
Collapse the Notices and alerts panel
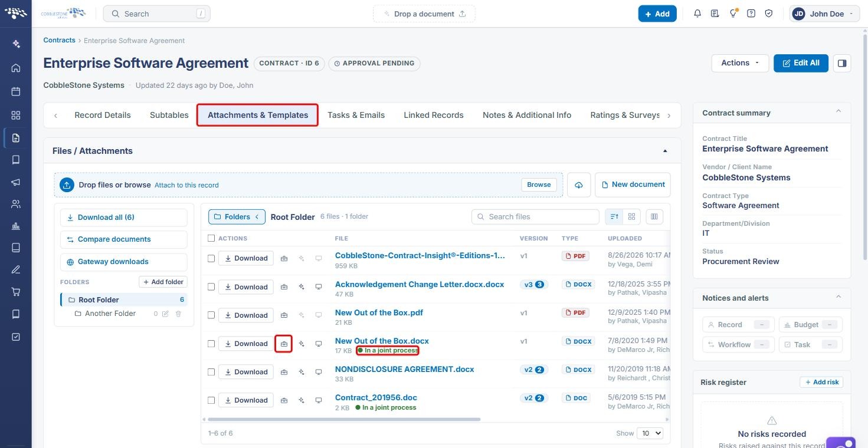838,297
